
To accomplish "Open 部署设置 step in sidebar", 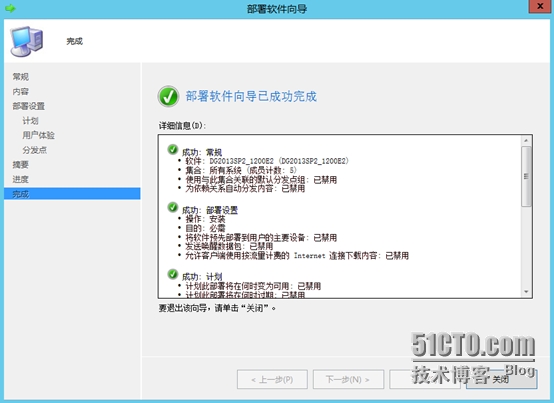I will [x=29, y=106].
